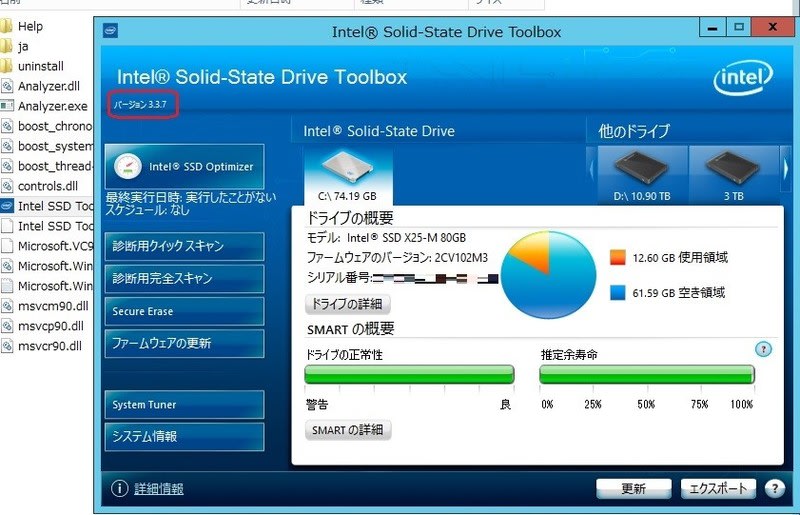Launch the Intel SSD Optimizer
The width and height of the screenshot is (800, 515).
(x=184, y=166)
